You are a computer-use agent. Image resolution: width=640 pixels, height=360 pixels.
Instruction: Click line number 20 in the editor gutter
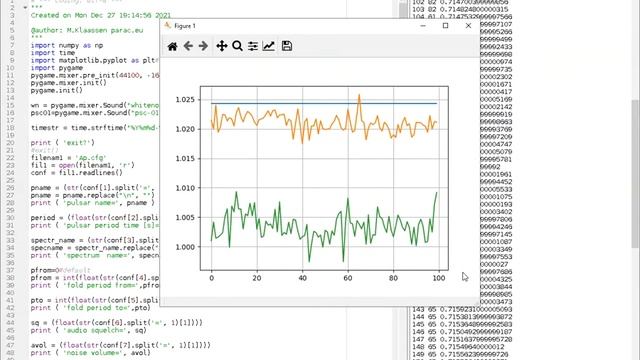(10, 143)
